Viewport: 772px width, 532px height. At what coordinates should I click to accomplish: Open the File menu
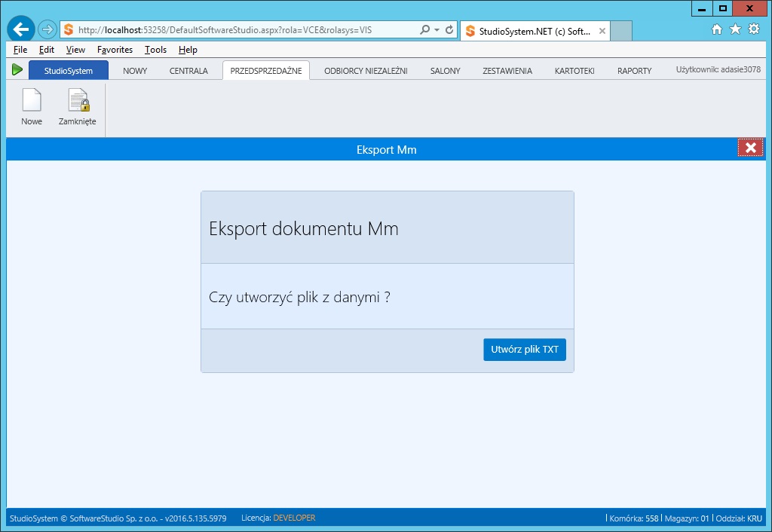(x=20, y=50)
